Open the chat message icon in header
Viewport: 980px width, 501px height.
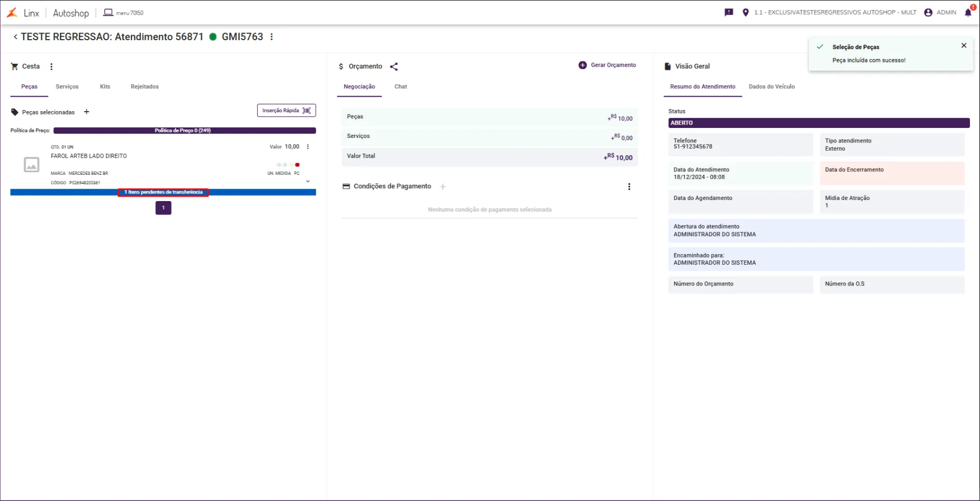[729, 12]
